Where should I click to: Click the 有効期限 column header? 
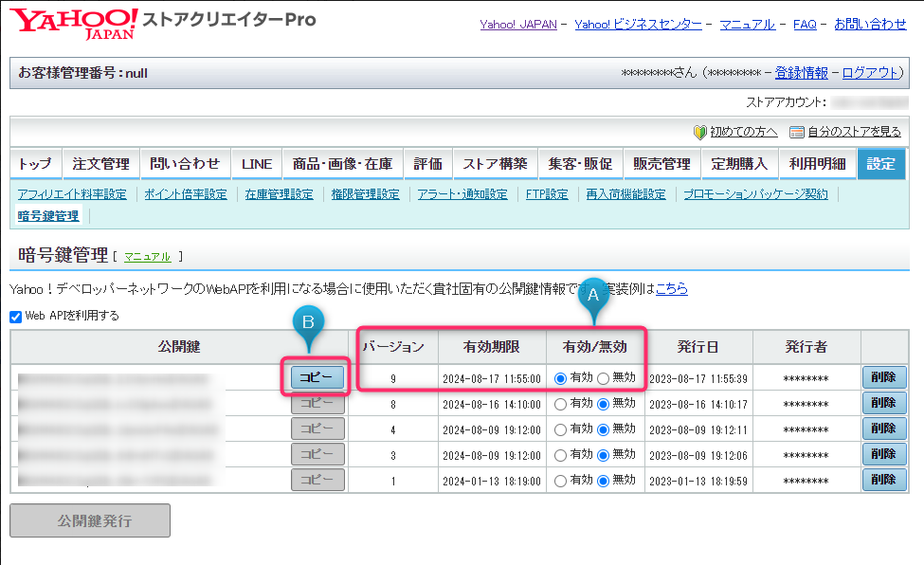click(x=492, y=347)
